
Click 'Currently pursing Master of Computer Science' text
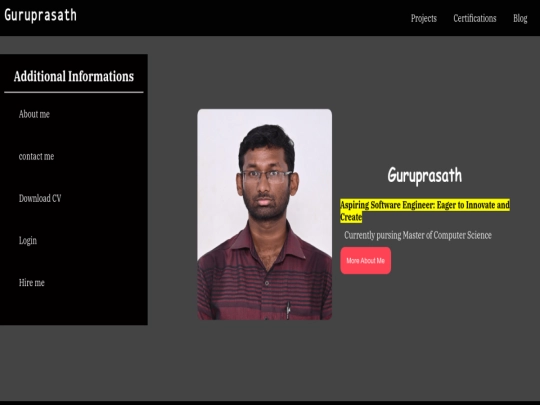tap(418, 235)
